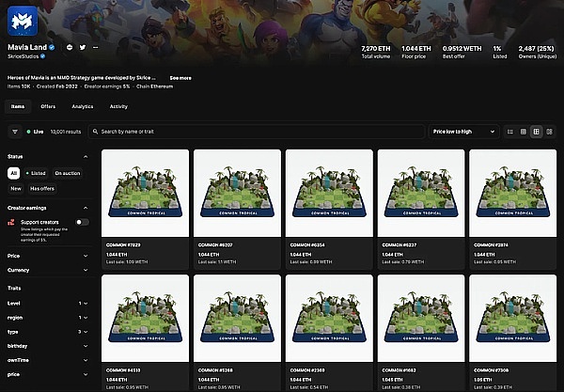Filter by On auction status
The height and width of the screenshot is (392, 564).
[69, 173]
